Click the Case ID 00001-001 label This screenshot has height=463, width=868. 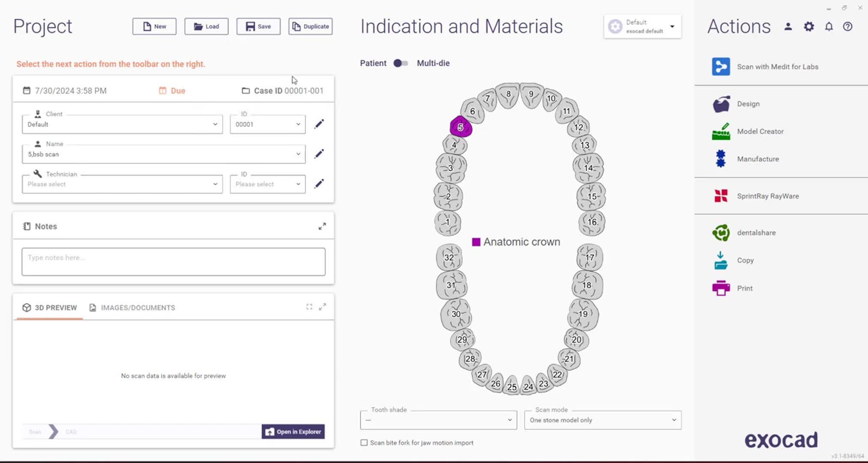(x=283, y=90)
